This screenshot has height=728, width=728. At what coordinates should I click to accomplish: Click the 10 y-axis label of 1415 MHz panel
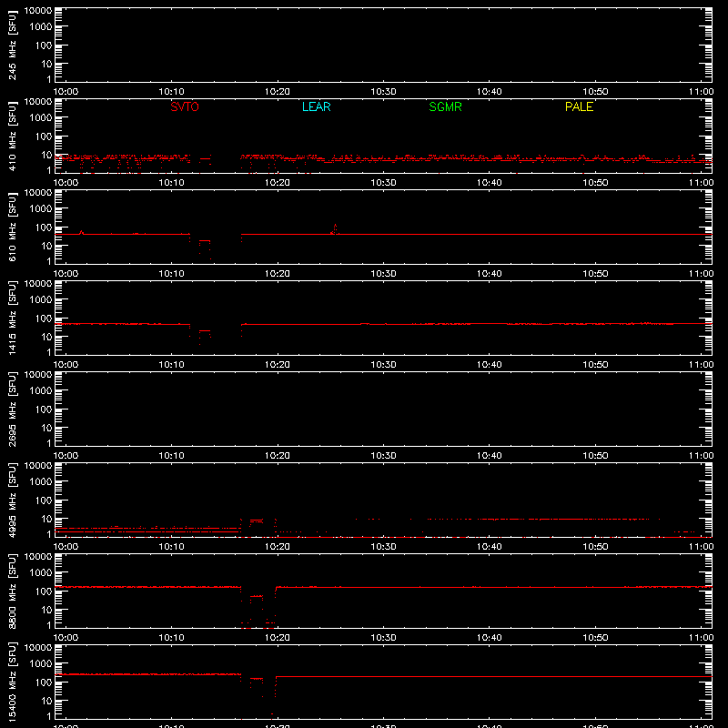point(46,337)
